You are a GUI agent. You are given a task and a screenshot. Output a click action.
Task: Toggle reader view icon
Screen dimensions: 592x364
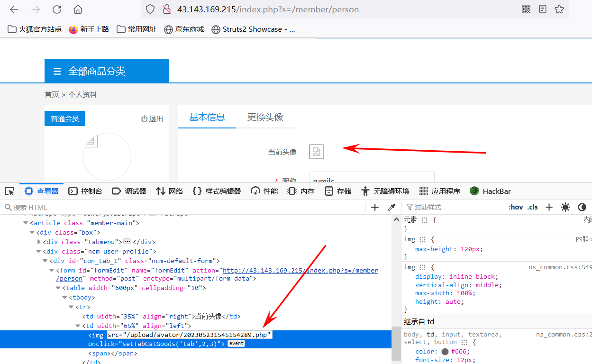(x=543, y=9)
